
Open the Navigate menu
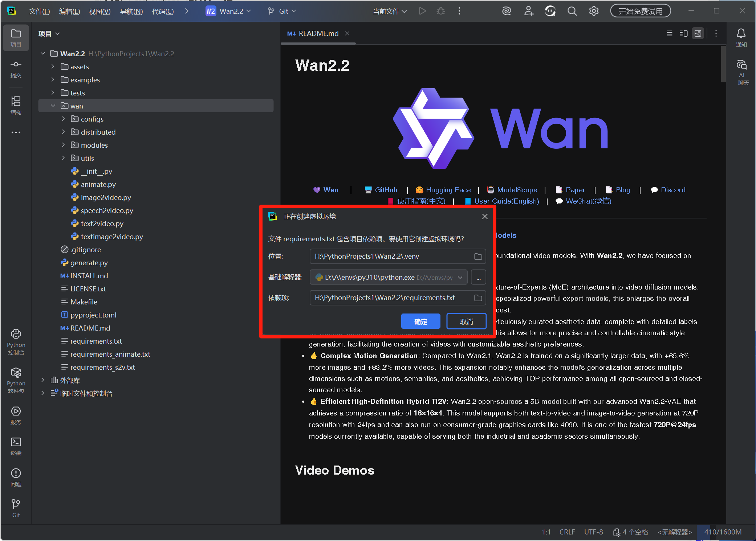[131, 11]
